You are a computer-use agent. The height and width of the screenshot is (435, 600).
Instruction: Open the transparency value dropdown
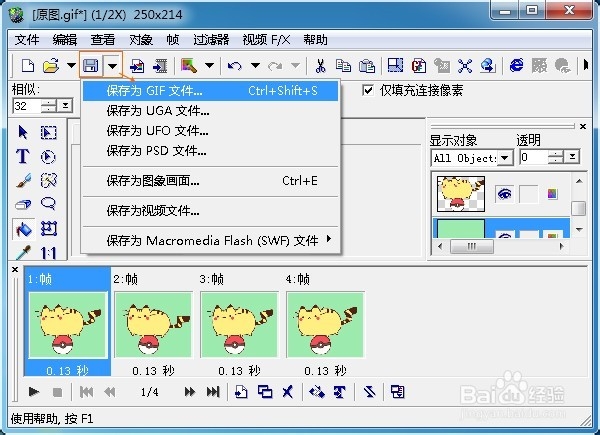572,156
